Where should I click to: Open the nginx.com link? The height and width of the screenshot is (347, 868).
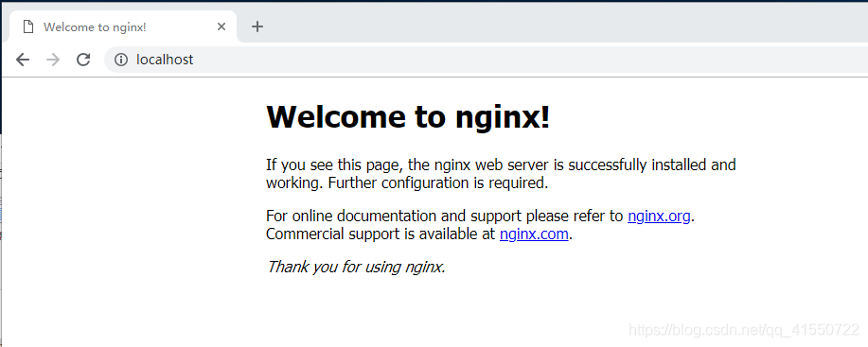(534, 234)
